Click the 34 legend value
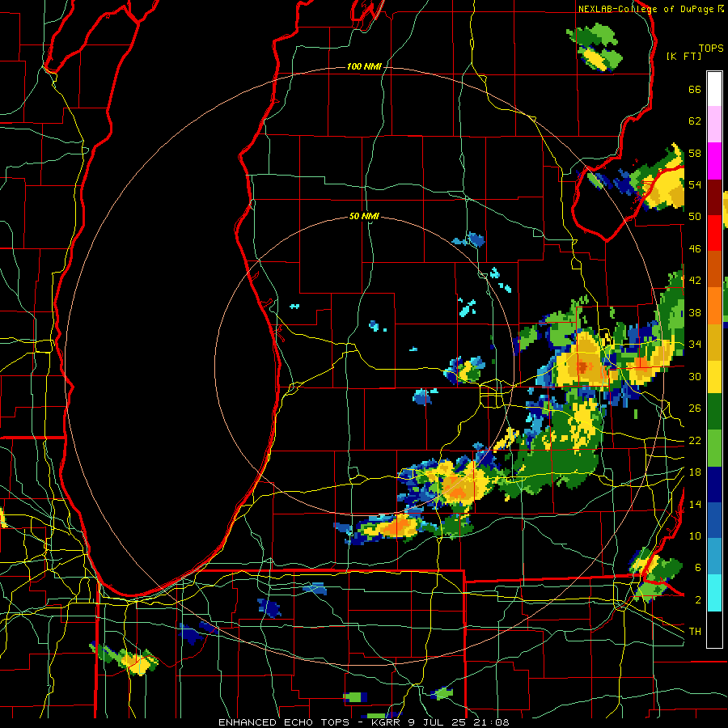This screenshot has width=728, height=728. (695, 345)
